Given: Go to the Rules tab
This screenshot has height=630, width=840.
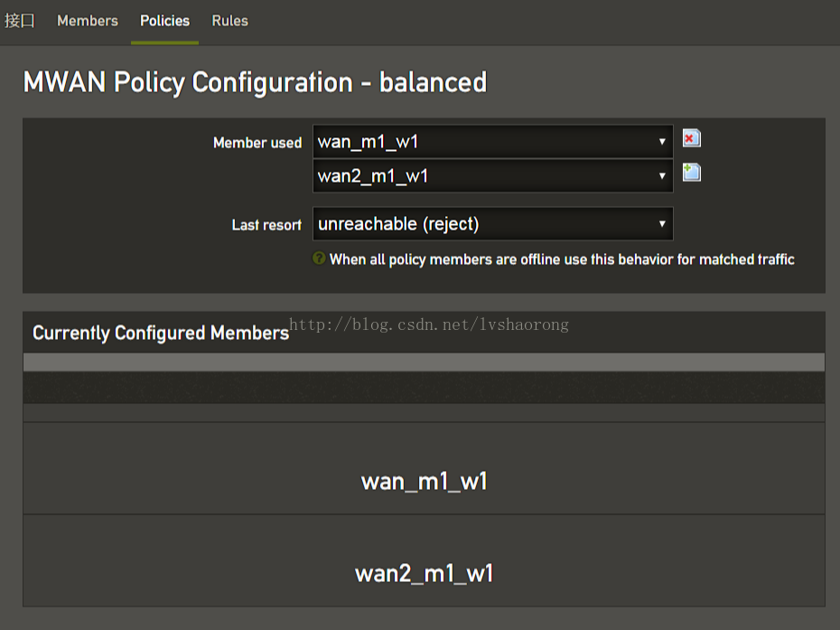Looking at the screenshot, I should (x=229, y=21).
